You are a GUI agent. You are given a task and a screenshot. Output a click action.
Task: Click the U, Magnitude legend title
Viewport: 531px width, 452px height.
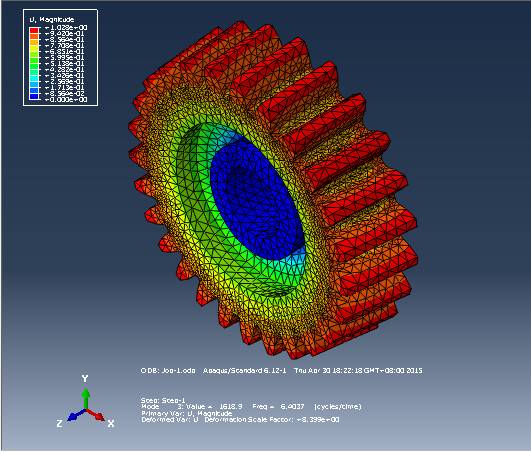(51, 20)
